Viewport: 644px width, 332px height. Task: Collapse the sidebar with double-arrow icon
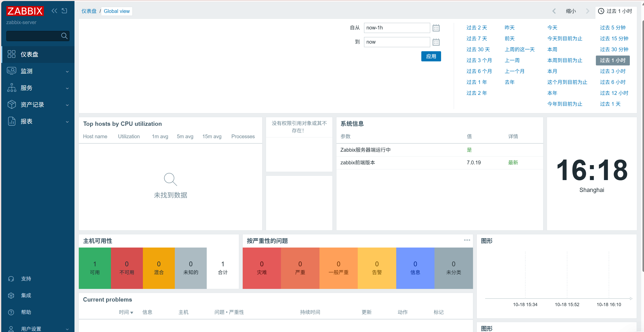[x=54, y=11]
